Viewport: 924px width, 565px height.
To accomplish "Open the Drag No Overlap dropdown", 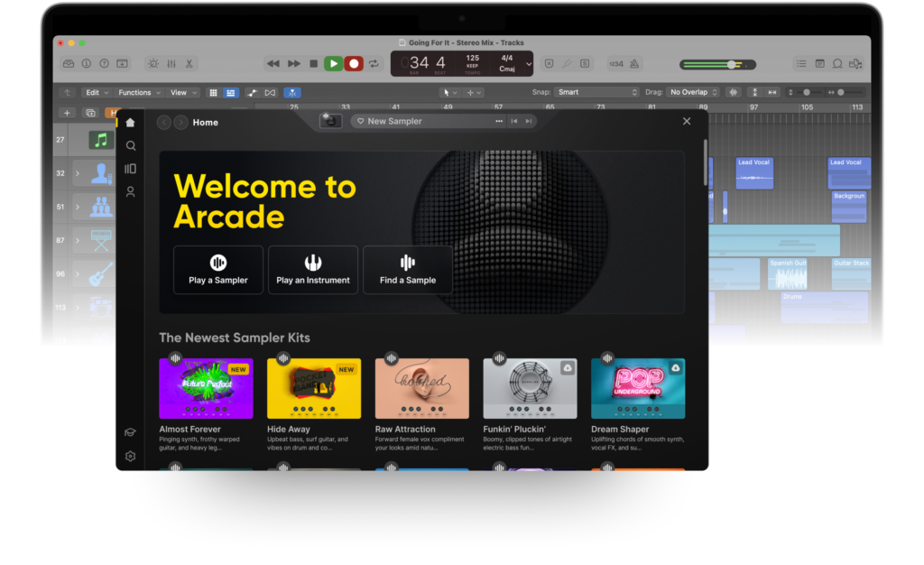I will [x=693, y=92].
